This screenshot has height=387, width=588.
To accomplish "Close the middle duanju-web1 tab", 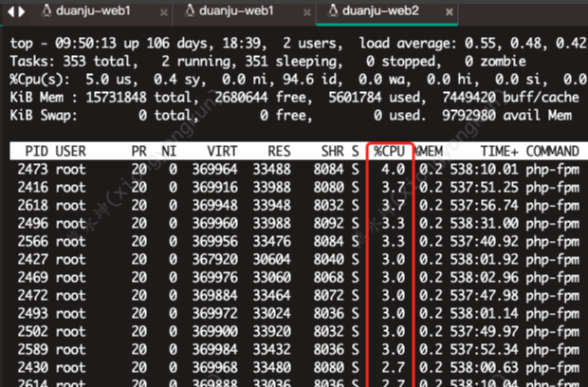I will [306, 12].
